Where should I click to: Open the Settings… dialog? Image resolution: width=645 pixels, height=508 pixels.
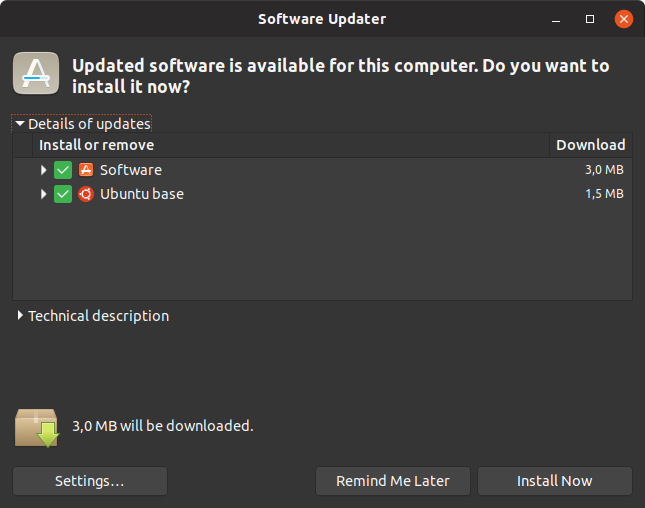[90, 481]
